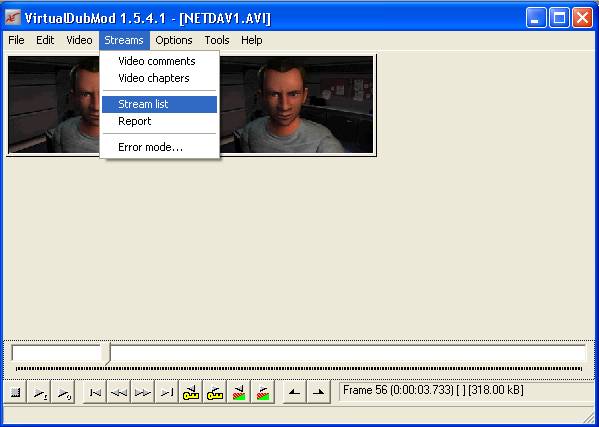Image resolution: width=599 pixels, height=427 pixels.
Task: Step forward one frame
Action: (142, 392)
